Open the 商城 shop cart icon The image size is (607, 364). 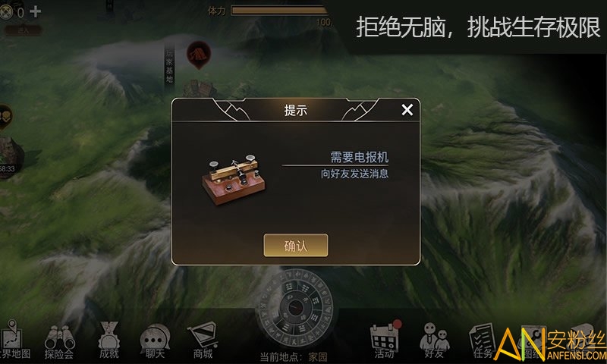tap(203, 340)
